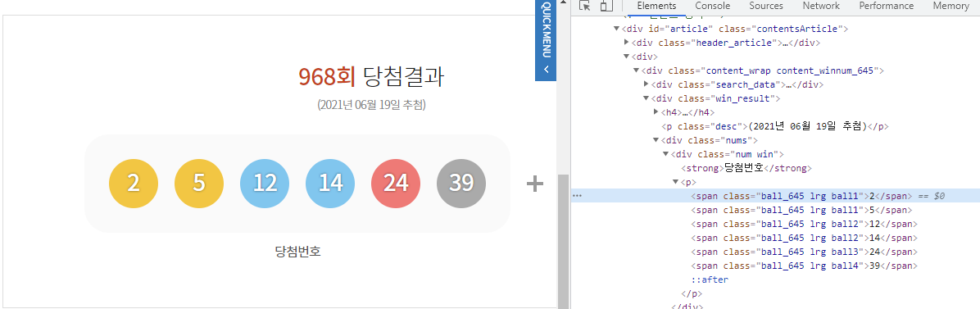Click the plus sign beside winning numbers
This screenshot has height=309, width=980.
[534, 184]
